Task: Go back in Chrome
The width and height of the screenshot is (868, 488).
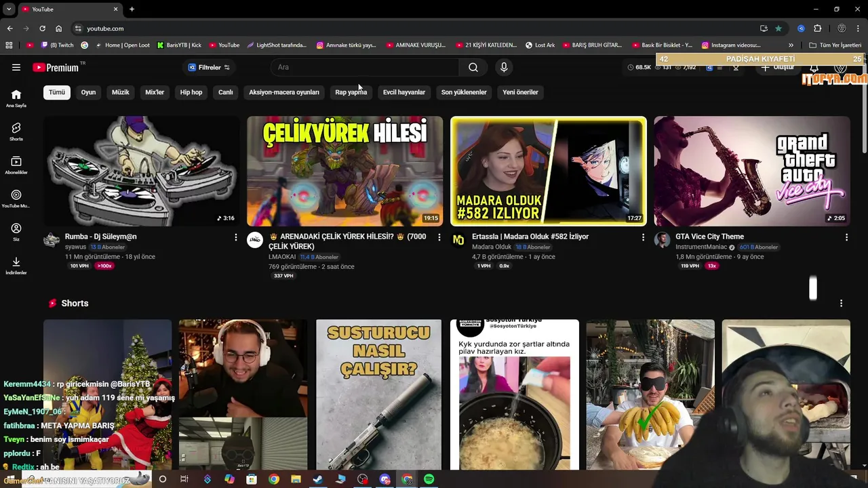Action: tap(9, 28)
